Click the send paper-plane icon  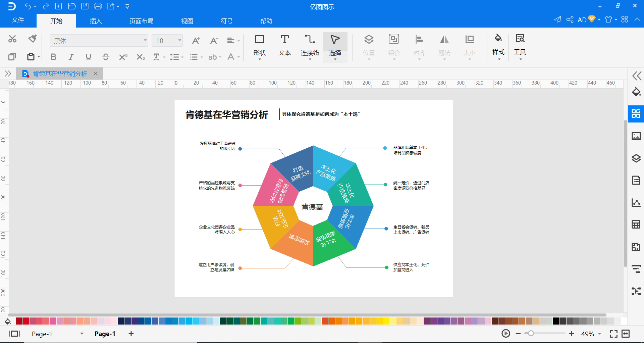point(557,19)
